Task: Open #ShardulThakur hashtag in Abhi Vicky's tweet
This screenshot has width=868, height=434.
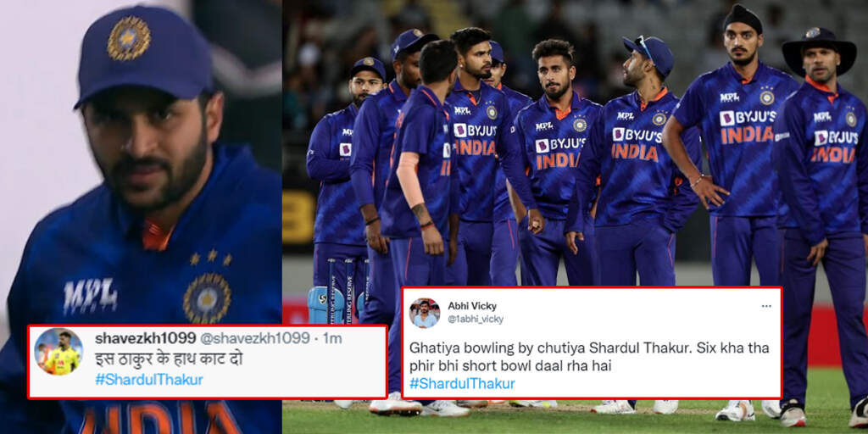Action: tap(462, 384)
